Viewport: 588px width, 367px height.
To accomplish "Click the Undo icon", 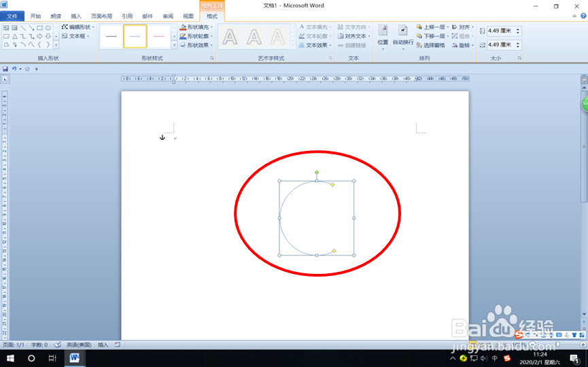I will click(14, 69).
